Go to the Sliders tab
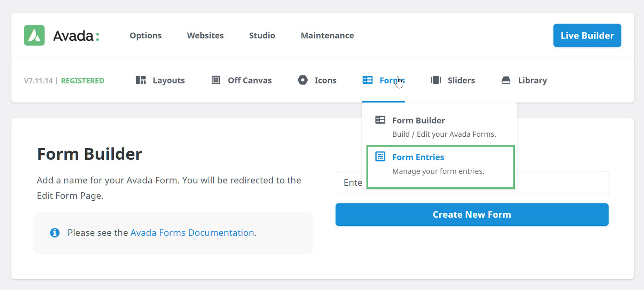644x290 pixels. tap(461, 80)
